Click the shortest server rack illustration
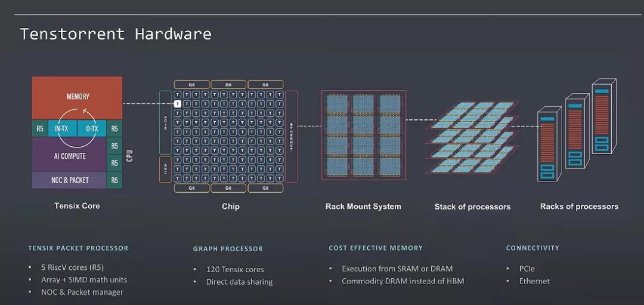Screen dimensions: 644x305 [550, 144]
